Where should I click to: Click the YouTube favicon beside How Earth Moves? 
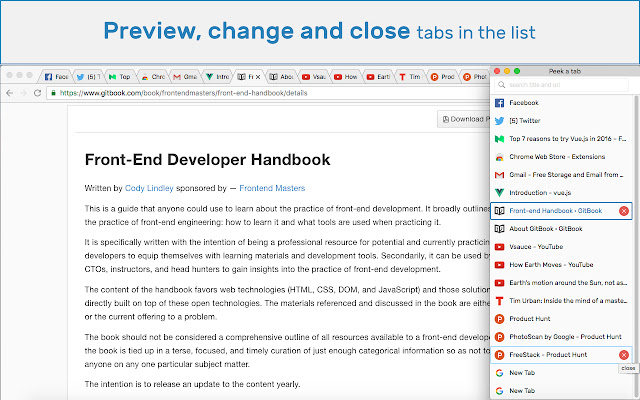[499, 265]
